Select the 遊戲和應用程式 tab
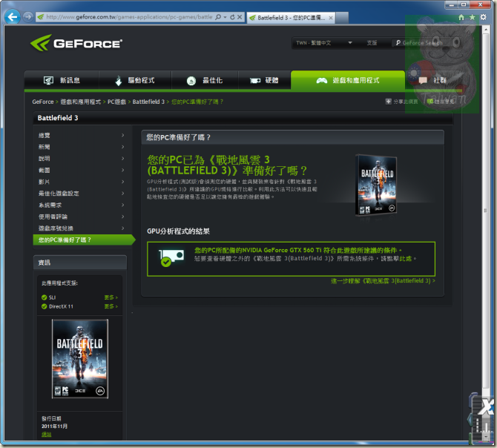The height and width of the screenshot is (448, 497). (348, 80)
